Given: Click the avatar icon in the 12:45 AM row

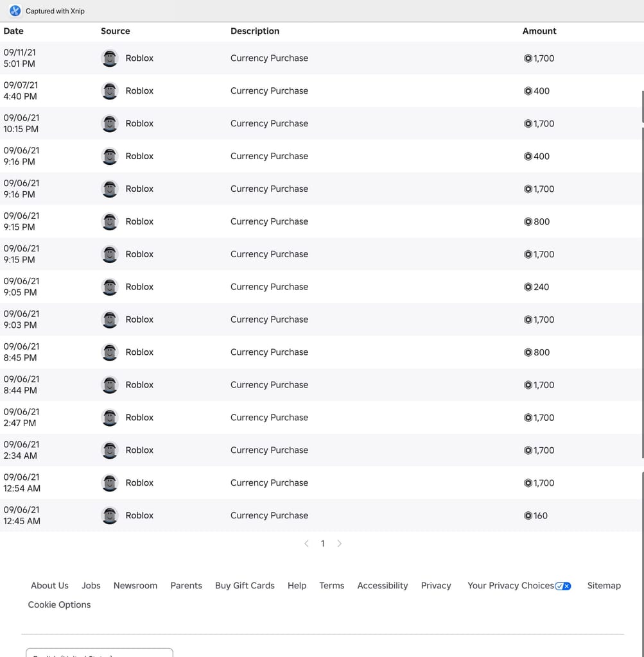Looking at the screenshot, I should pos(110,516).
